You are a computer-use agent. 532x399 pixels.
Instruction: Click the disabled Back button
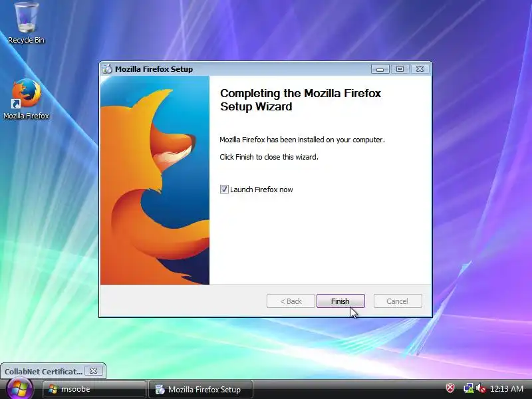click(x=291, y=301)
